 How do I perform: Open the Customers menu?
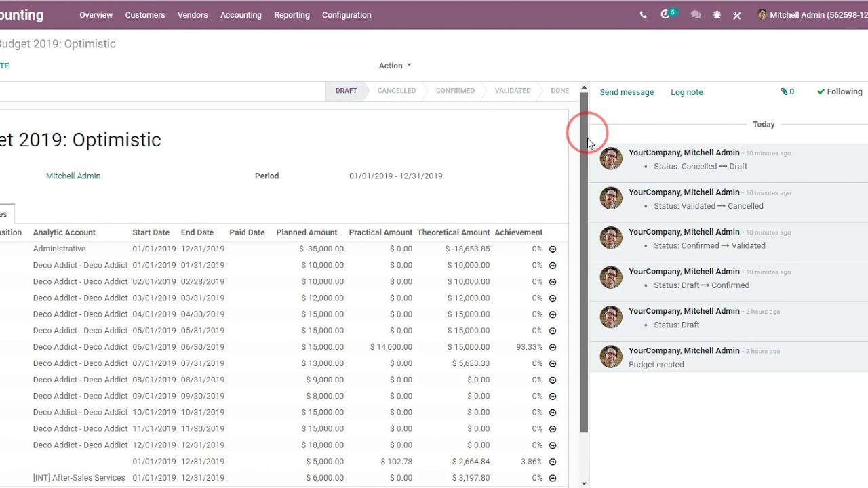tap(145, 14)
